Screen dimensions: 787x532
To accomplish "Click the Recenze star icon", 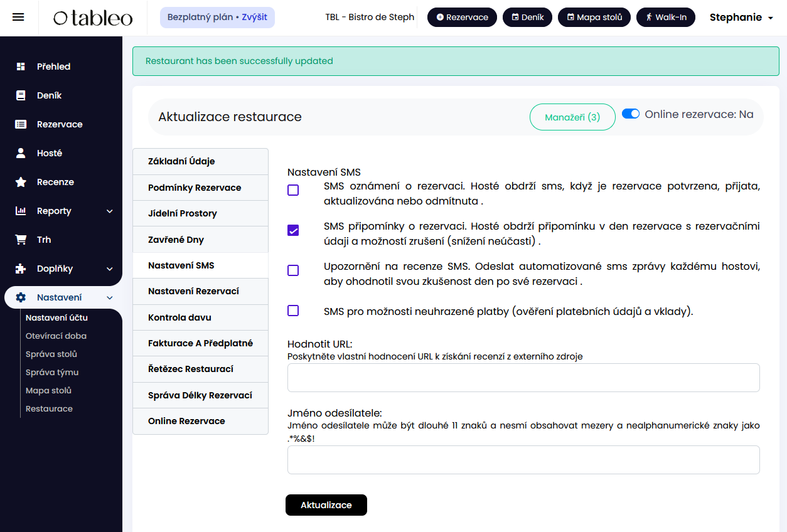I will pos(21,182).
